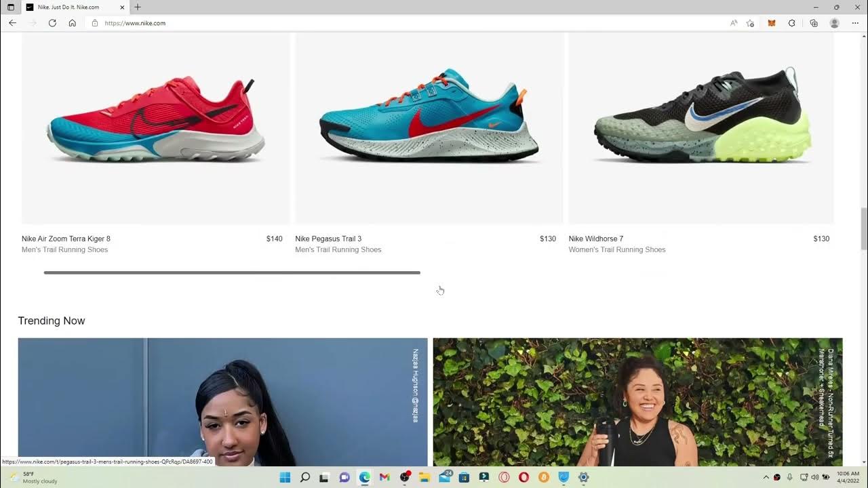Image resolution: width=868 pixels, height=488 pixels.
Task: Open the Nike Air Zoom Terra Kiger 8 image
Action: click(155, 128)
